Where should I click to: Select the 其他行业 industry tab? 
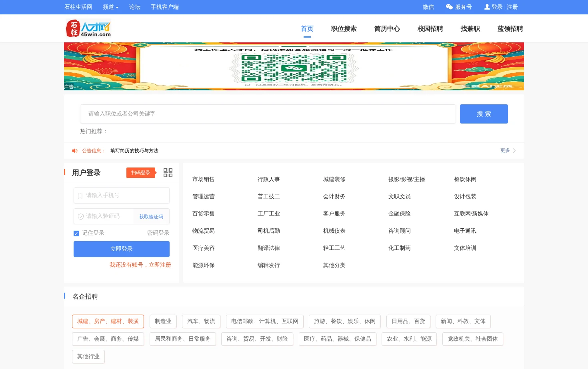coord(88,357)
